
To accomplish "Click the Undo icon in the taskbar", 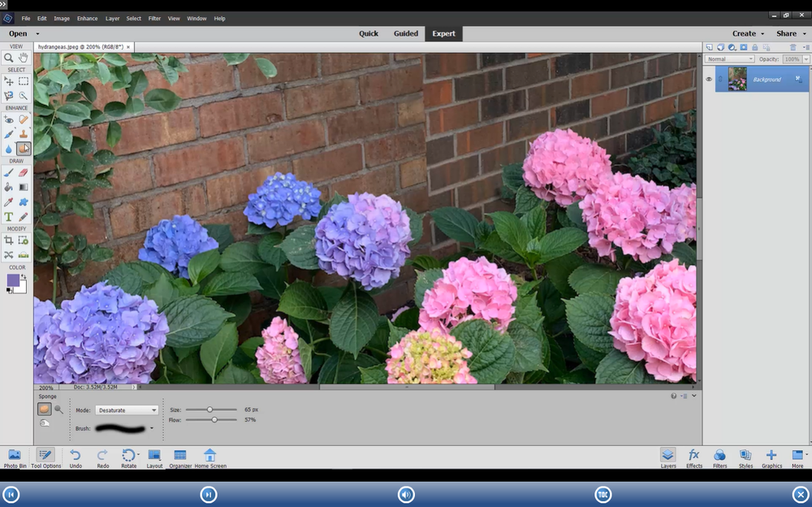I will [x=76, y=457].
